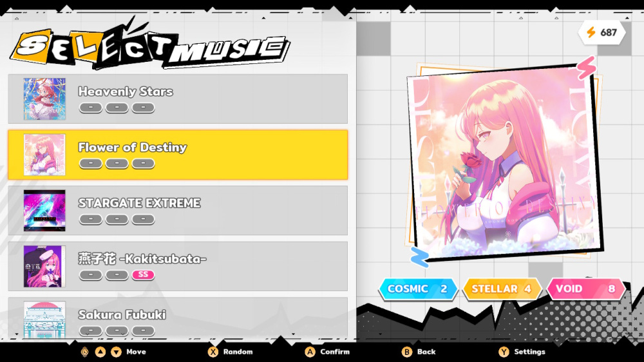Select the COSMIC 2 difficulty

coord(418,289)
